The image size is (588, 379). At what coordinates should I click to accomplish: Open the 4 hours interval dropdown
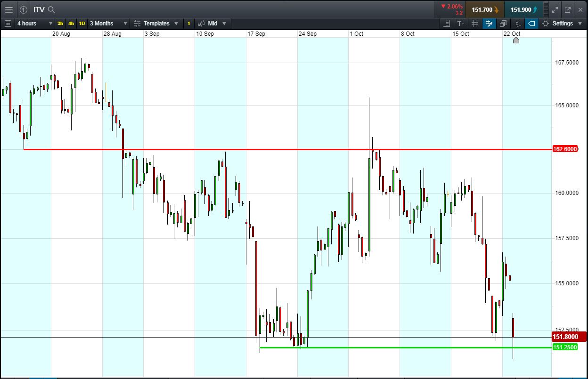coord(34,23)
